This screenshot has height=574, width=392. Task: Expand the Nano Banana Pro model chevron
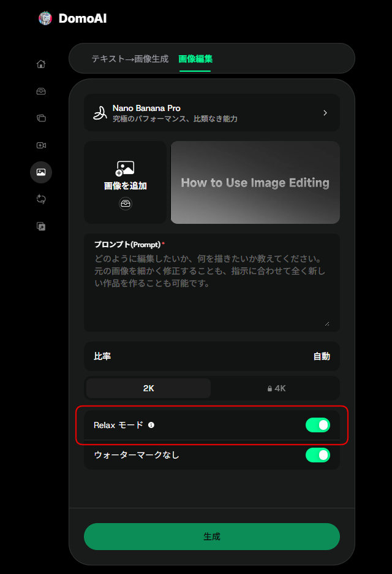coord(325,113)
